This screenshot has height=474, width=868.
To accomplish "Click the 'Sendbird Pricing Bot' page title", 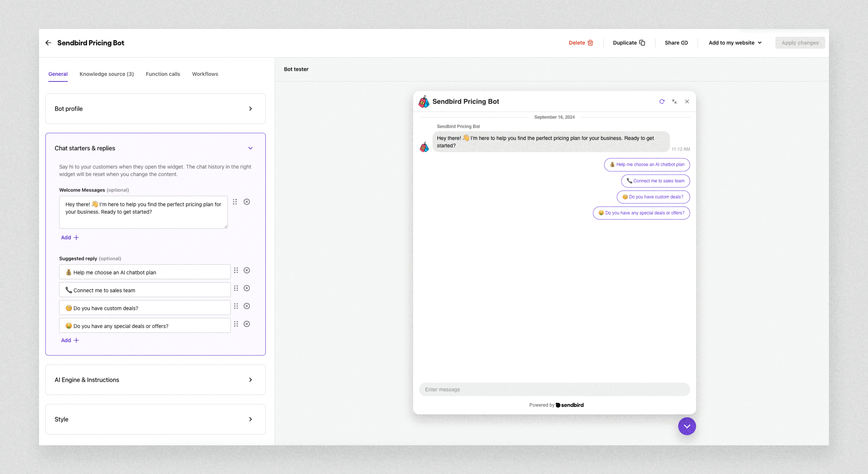I will click(91, 43).
